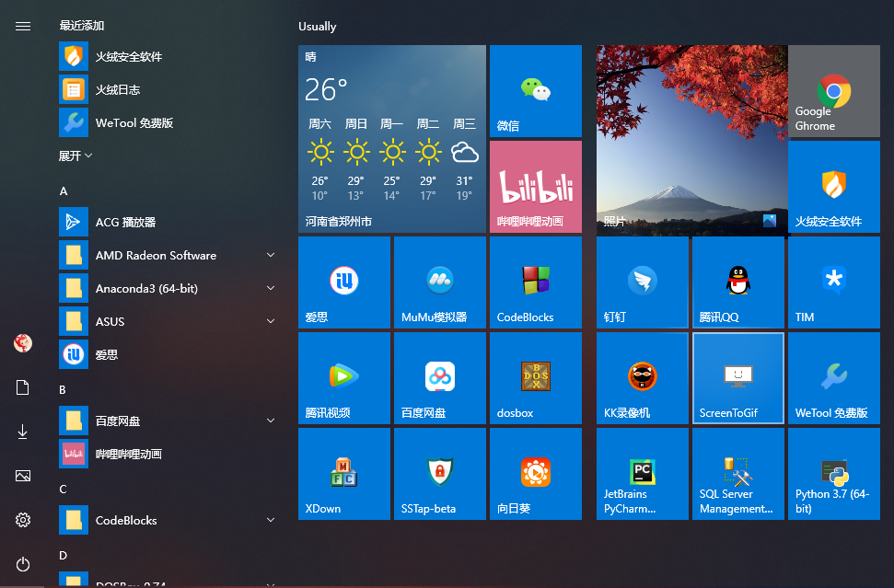
Task: Open the Python 3.7 (64-bit) tile
Action: 833,474
